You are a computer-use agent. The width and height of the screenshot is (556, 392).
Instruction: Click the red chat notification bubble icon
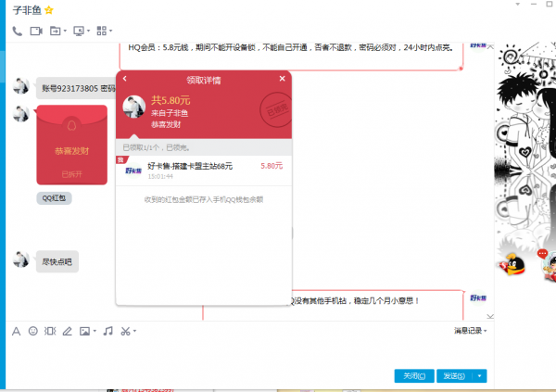tap(542, 253)
